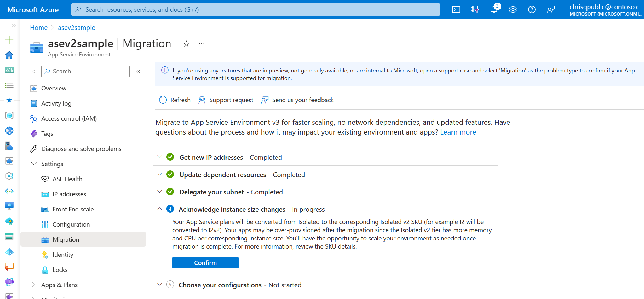The image size is (644, 299).
Task: Open the Directories and subscriptions filter
Action: point(475,9)
